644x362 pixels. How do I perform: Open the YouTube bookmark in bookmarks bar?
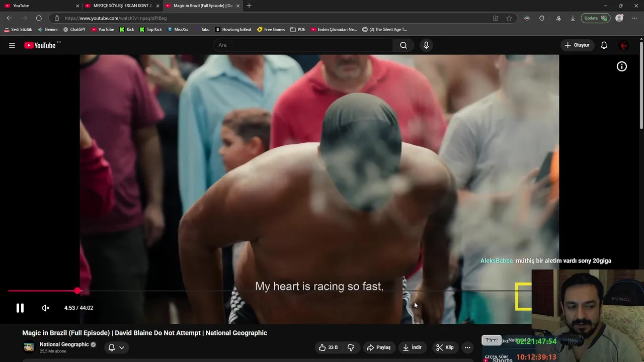pyautogui.click(x=103, y=30)
